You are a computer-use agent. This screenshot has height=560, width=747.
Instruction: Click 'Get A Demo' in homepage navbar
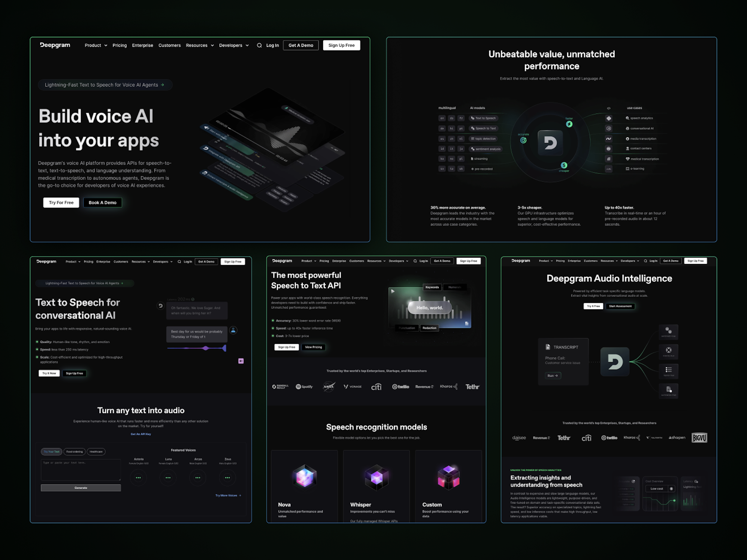coord(301,46)
